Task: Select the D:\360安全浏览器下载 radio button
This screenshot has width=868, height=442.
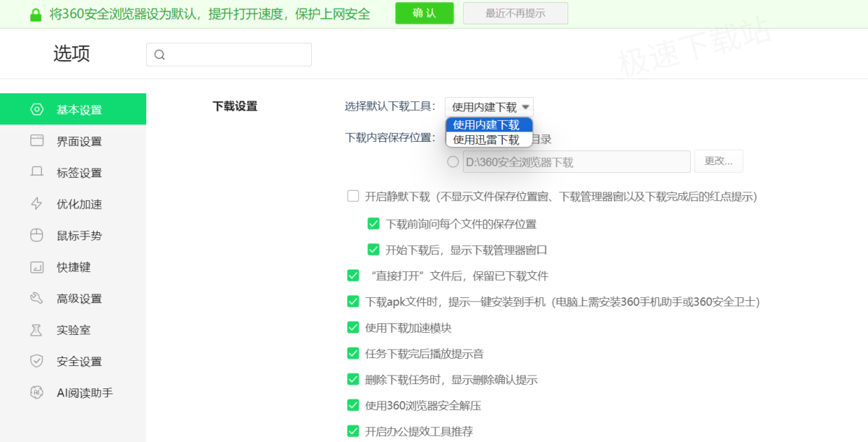Action: [453, 161]
